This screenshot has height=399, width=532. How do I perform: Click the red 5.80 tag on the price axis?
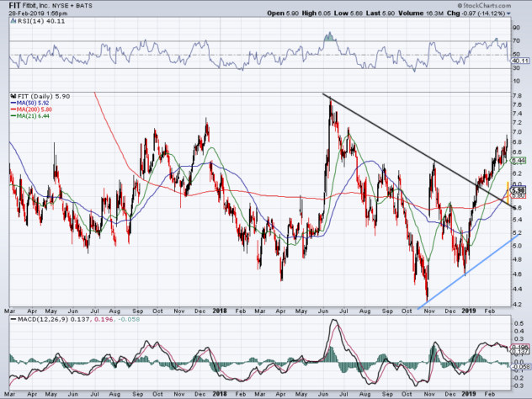pyautogui.click(x=519, y=196)
